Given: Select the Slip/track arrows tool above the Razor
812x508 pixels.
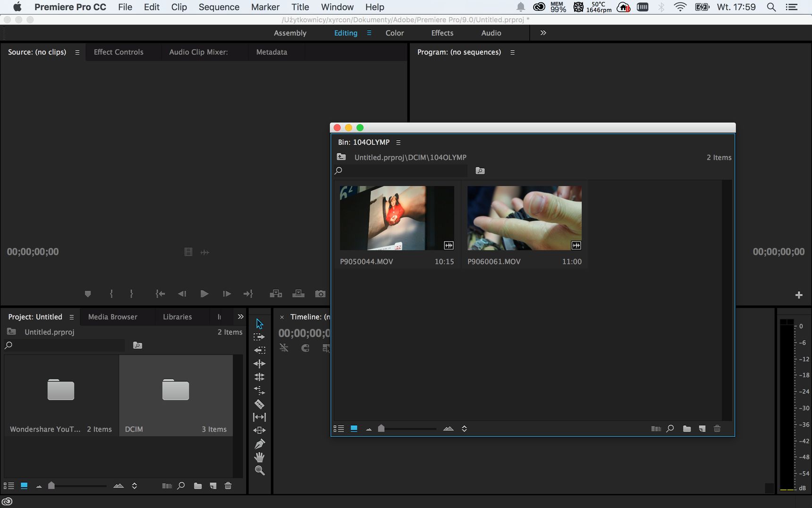Looking at the screenshot, I should (x=259, y=390).
